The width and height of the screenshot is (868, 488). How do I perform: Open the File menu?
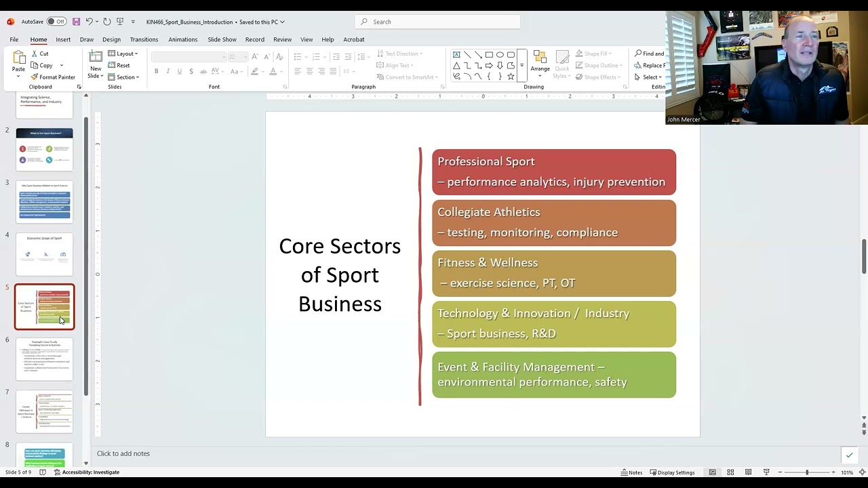(14, 39)
